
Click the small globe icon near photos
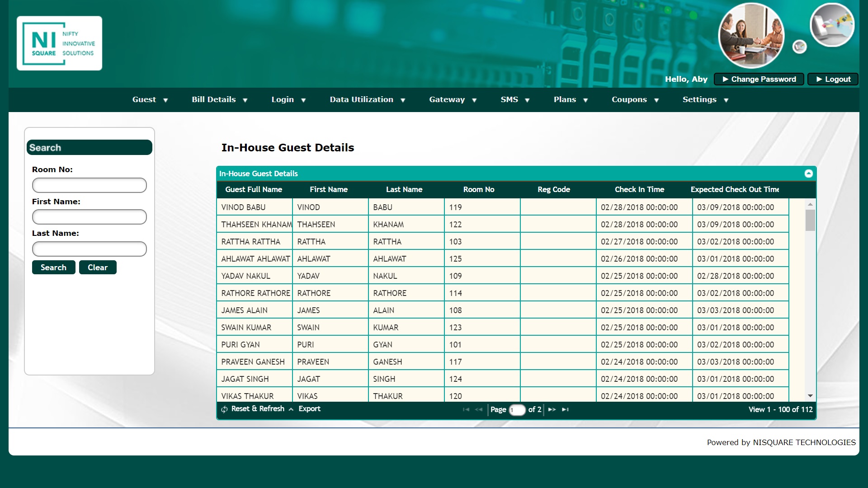[799, 47]
